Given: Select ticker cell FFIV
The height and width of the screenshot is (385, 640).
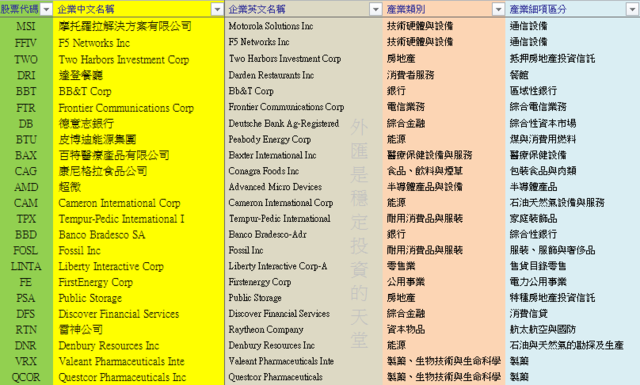Looking at the screenshot, I should 26,43.
